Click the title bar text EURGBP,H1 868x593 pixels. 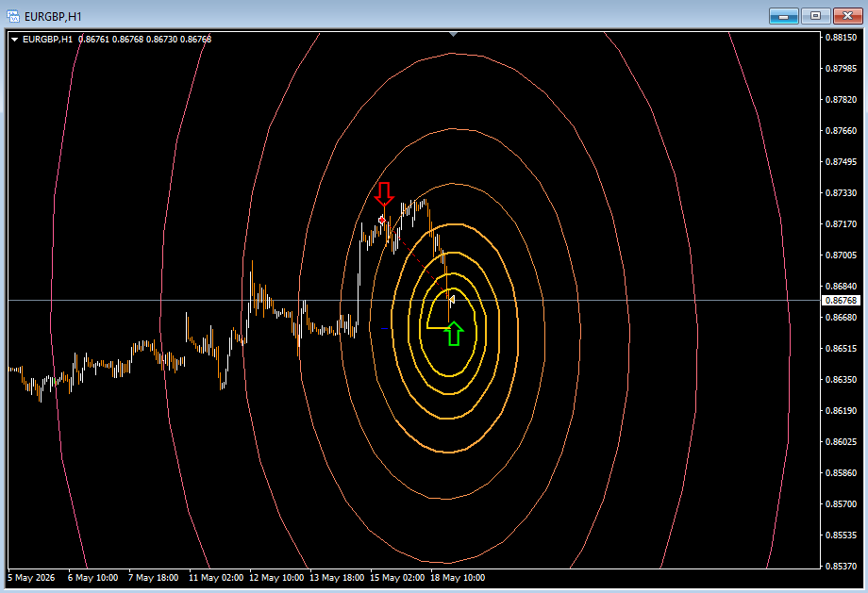click(x=53, y=17)
